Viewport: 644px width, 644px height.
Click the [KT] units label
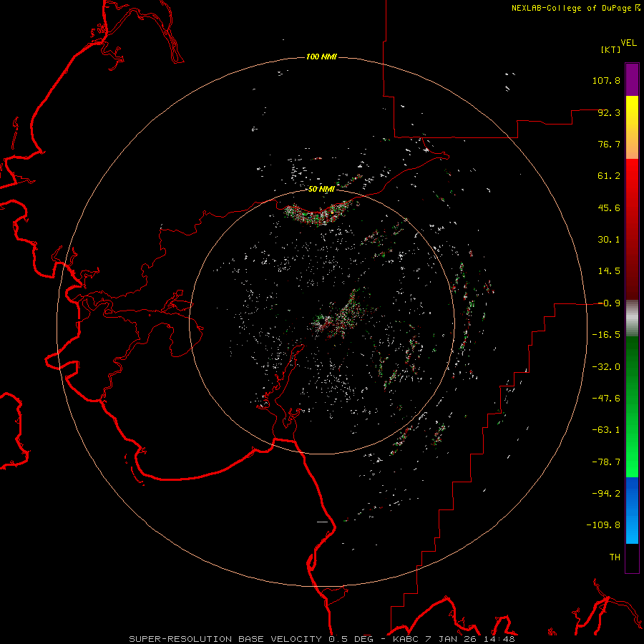(611, 49)
